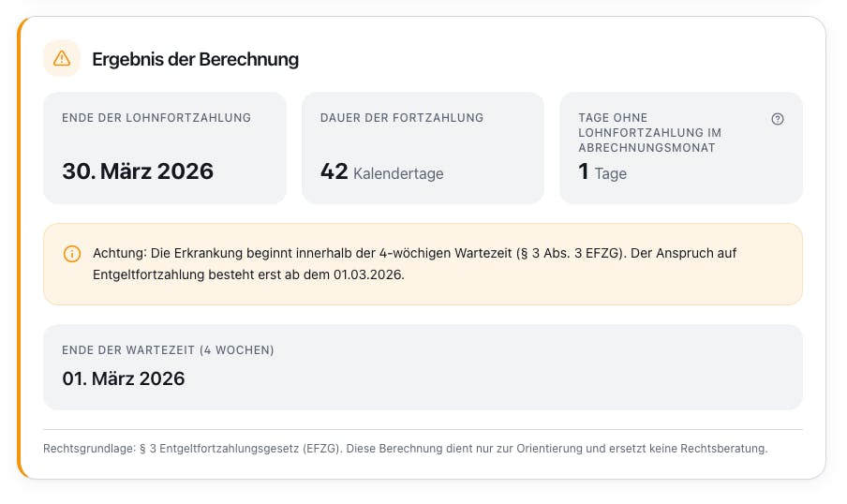The height and width of the screenshot is (504, 847).
Task: Click the orange left border of the result card
Action: pos(19,248)
